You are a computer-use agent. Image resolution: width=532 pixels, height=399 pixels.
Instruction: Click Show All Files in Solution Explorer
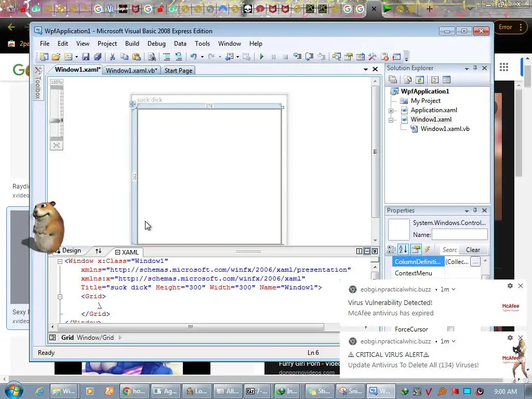click(408, 79)
